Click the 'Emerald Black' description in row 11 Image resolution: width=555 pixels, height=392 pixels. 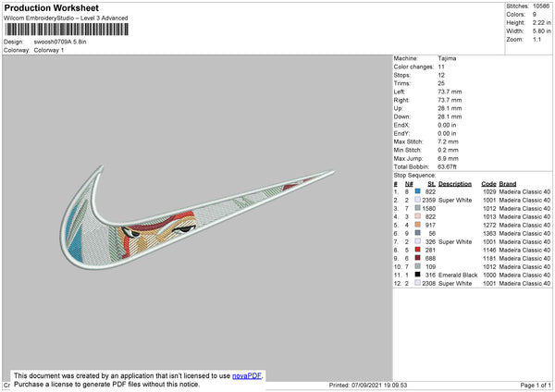pyautogui.click(x=458, y=275)
